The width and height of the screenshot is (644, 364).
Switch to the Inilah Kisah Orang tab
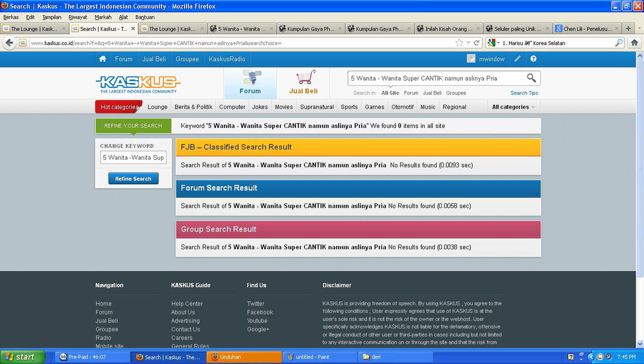[449, 29]
